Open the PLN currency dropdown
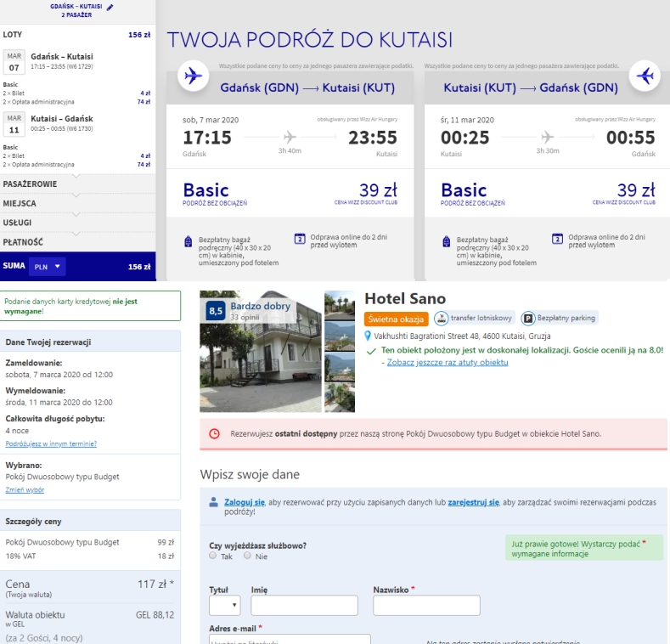 (48, 267)
